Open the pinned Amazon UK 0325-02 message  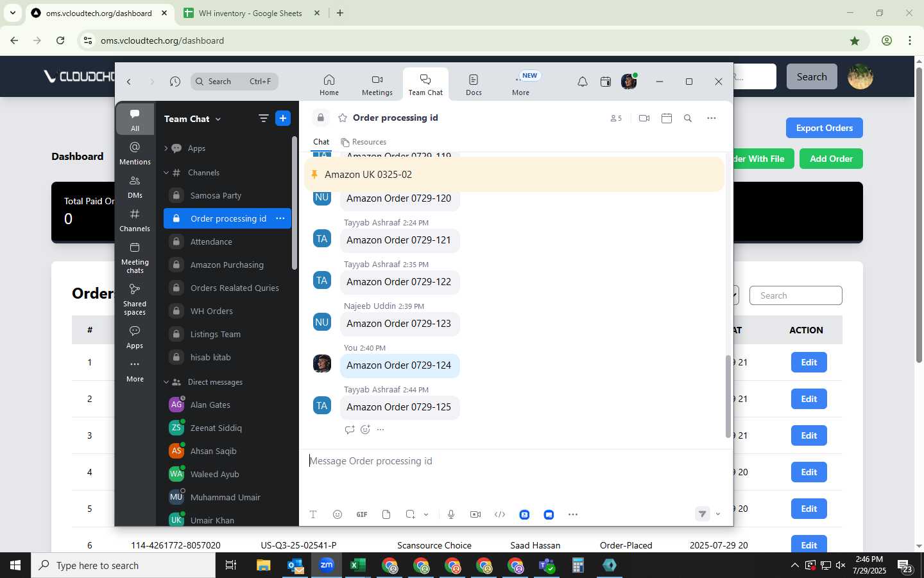click(514, 175)
